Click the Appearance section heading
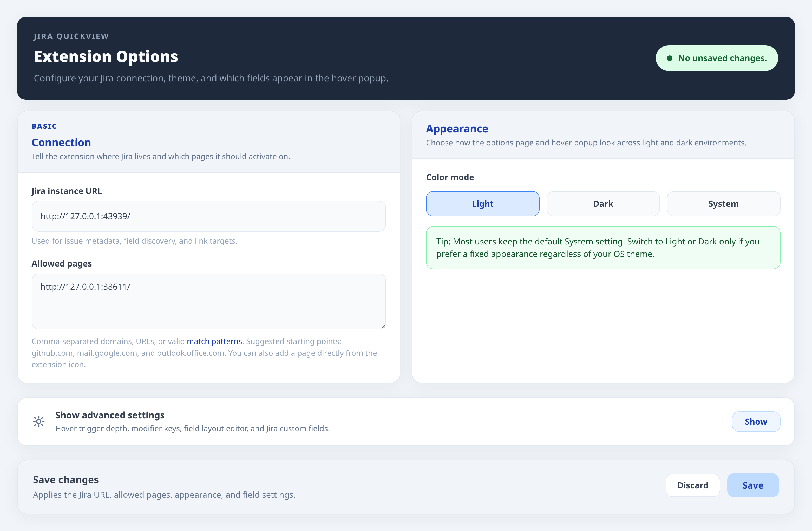The width and height of the screenshot is (812, 531). 457,129
